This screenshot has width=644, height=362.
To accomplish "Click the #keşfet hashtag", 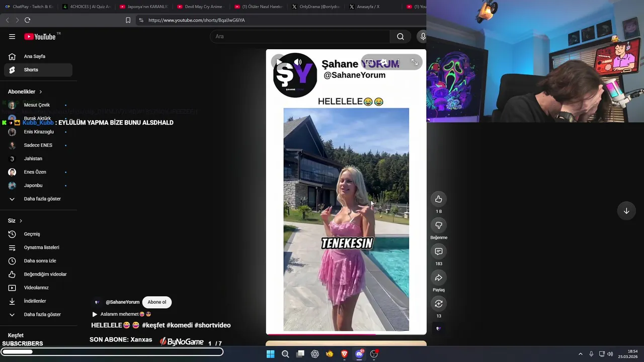I will 153,325.
